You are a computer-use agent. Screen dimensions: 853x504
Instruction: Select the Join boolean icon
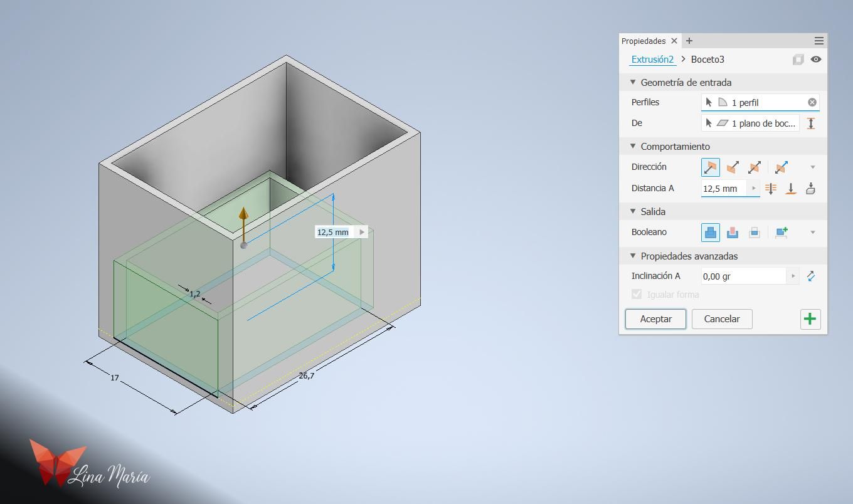[x=711, y=232]
